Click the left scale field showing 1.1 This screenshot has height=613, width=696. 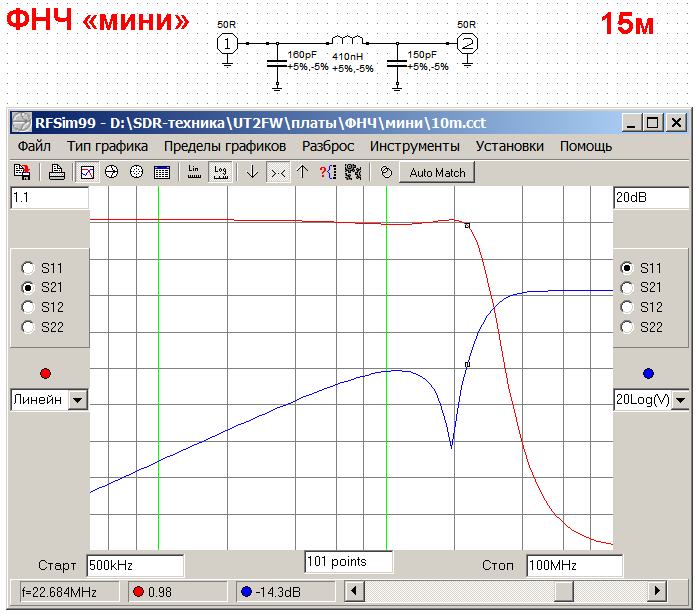pos(49,197)
